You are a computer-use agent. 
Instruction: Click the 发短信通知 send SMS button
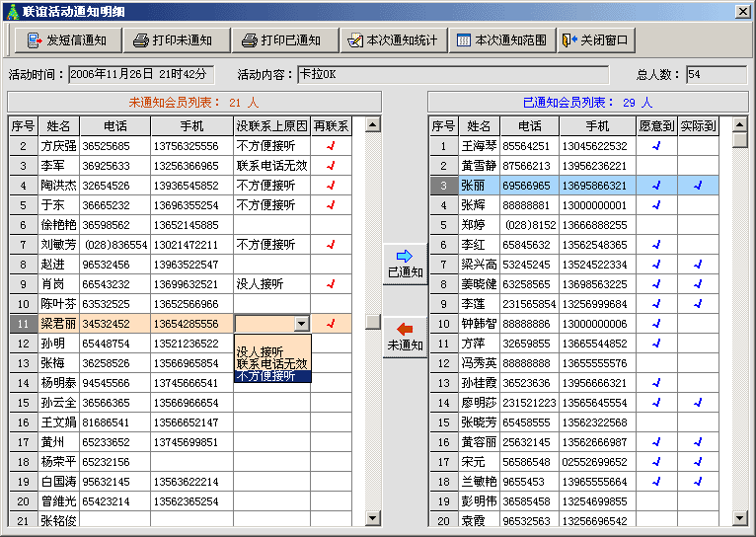tap(68, 40)
